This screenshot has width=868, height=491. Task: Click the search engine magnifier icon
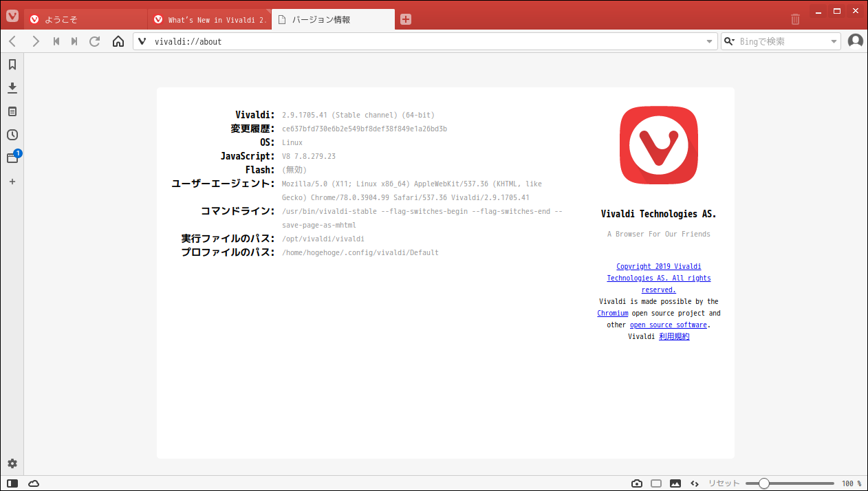[729, 41]
